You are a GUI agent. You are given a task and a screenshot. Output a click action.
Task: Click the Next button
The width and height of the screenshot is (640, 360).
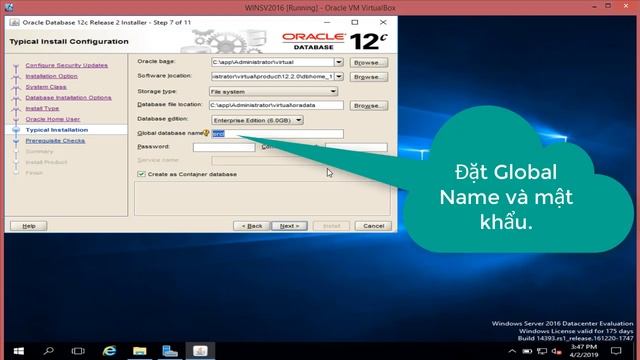point(289,226)
